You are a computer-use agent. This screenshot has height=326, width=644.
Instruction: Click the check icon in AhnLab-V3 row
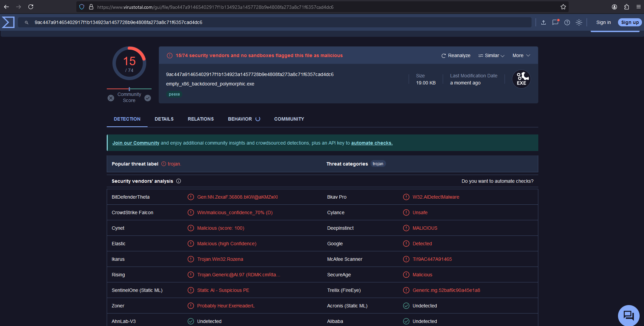191,321
